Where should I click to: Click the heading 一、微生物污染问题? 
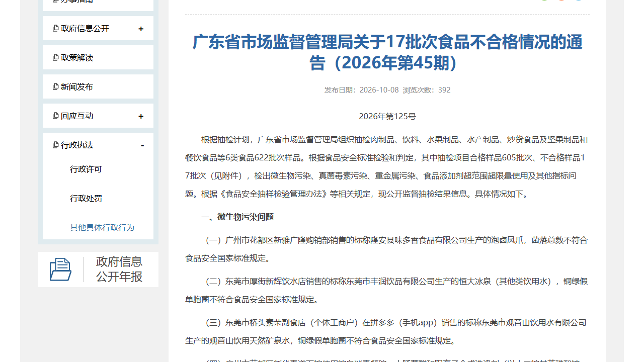(237, 217)
